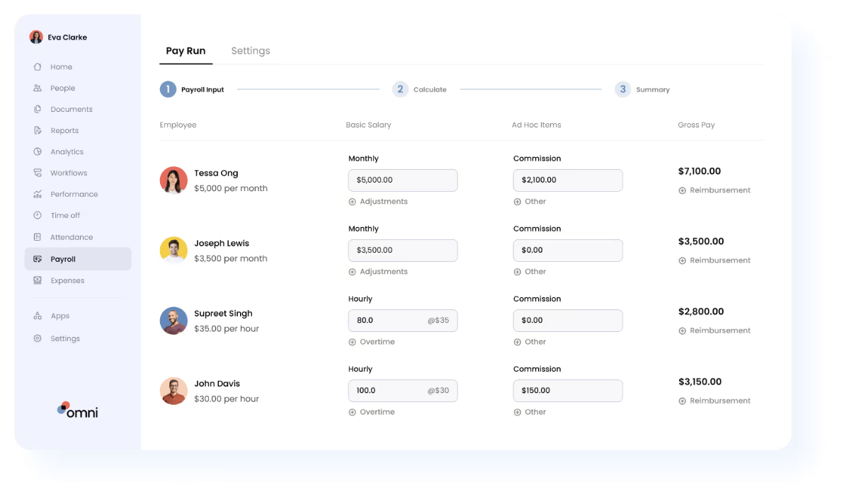
Task: Open the Apps icon in sidebar
Action: point(38,316)
